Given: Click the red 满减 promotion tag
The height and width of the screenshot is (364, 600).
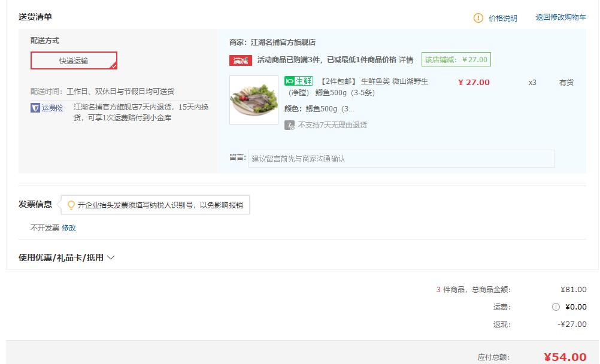Looking at the screenshot, I should pos(240,60).
